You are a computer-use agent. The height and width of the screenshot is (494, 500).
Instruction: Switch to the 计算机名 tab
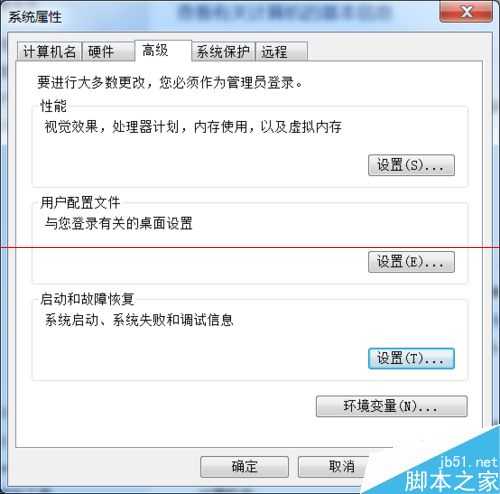(x=49, y=52)
